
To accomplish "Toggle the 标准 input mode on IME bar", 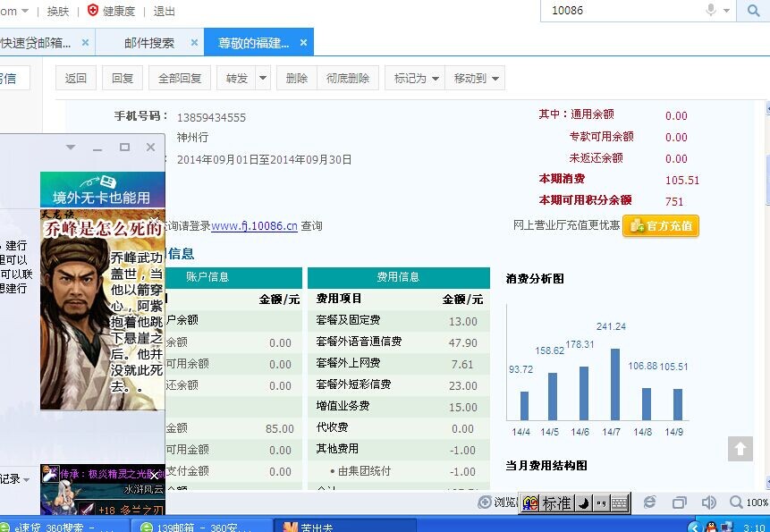I will pos(556,503).
